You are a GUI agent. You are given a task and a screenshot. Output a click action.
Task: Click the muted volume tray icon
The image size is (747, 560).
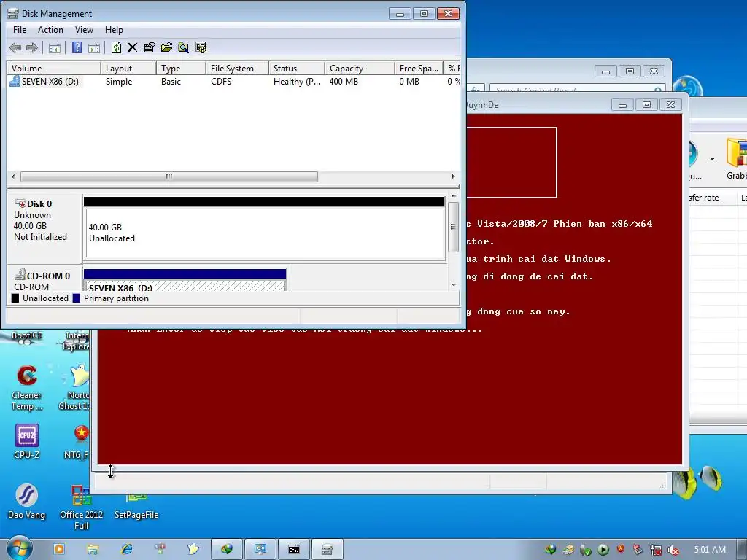673,550
